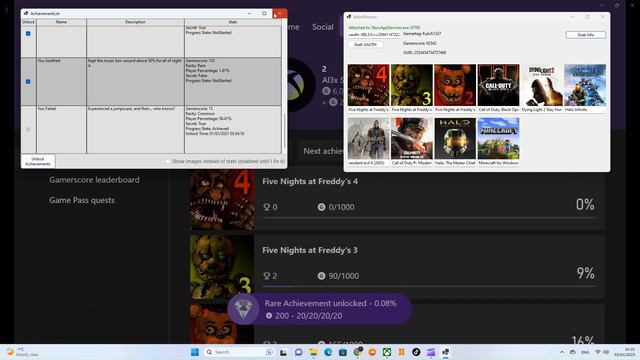This screenshot has width=640, height=360.
Task: Open the Windows Start menu
Action: click(195, 352)
